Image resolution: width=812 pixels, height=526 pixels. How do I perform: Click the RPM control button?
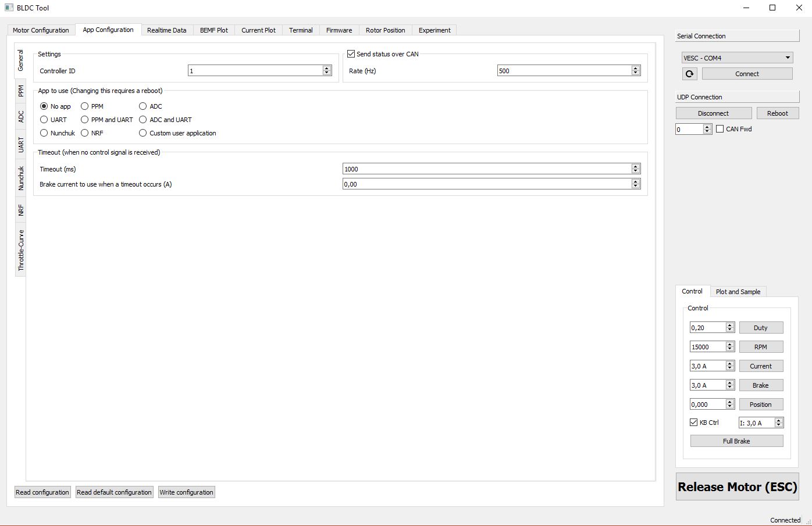pos(761,347)
